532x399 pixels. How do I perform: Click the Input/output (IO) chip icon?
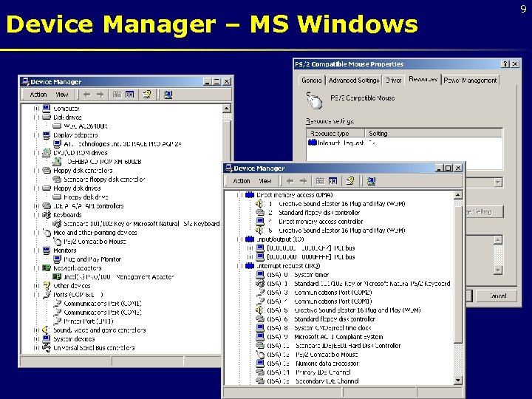pyautogui.click(x=250, y=239)
